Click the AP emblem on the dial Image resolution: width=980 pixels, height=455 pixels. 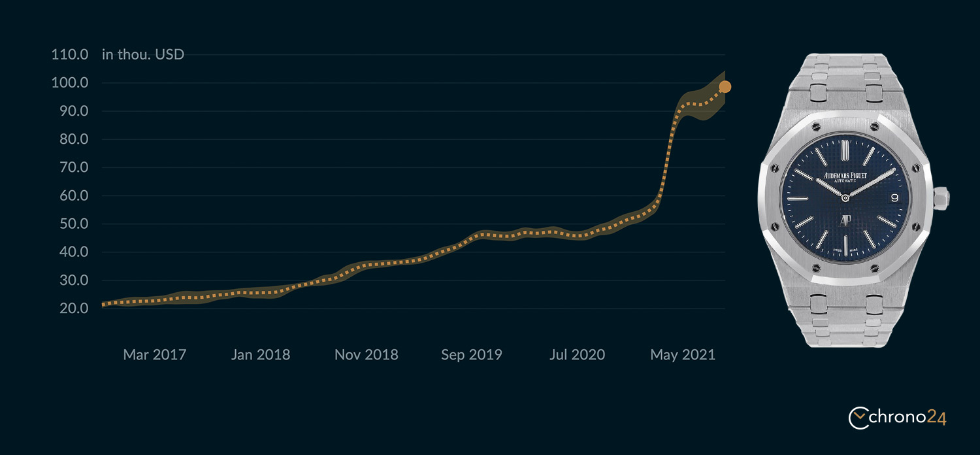(845, 224)
